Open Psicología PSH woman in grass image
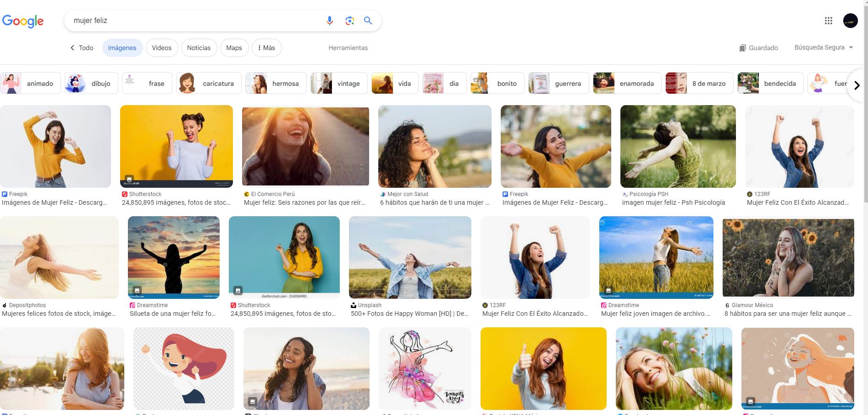This screenshot has height=415, width=868. 678,146
